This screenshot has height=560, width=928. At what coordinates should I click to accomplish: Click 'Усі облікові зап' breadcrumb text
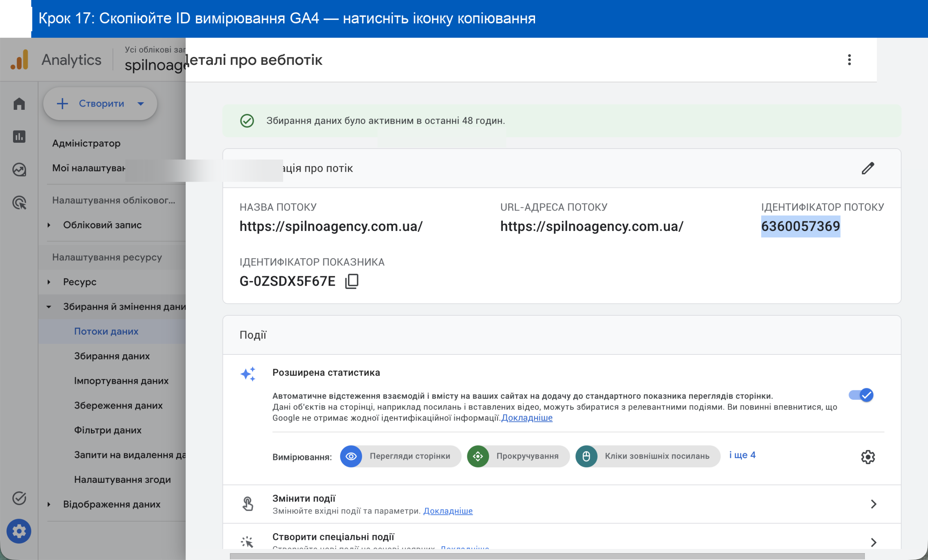pos(155,50)
